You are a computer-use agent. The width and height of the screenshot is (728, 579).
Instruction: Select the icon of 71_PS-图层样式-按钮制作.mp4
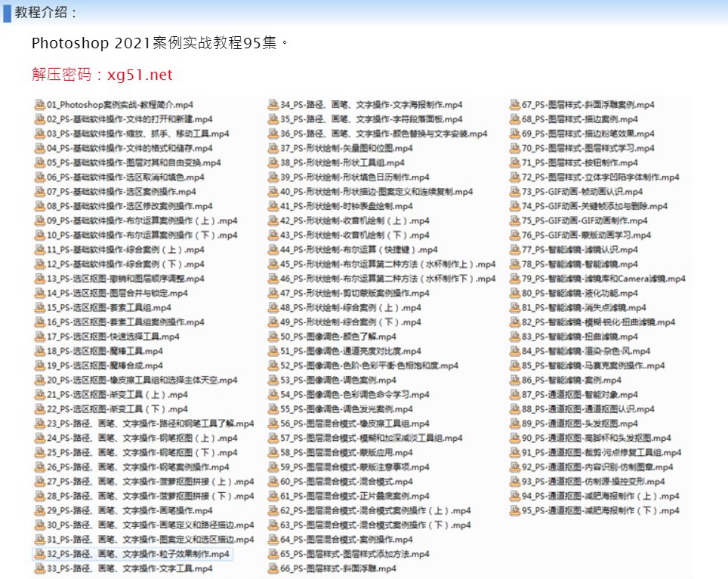[x=515, y=162]
